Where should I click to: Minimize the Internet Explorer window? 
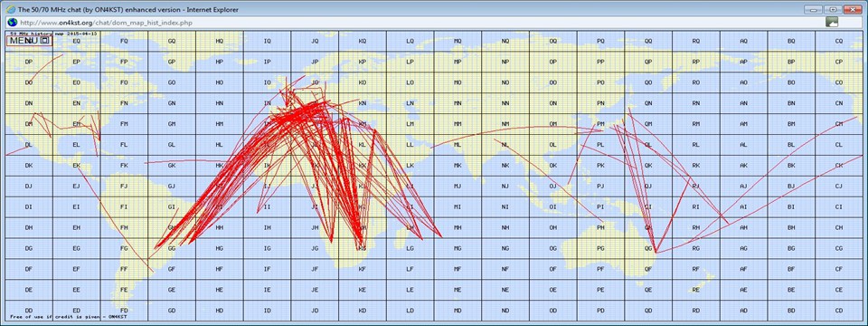coord(813,9)
